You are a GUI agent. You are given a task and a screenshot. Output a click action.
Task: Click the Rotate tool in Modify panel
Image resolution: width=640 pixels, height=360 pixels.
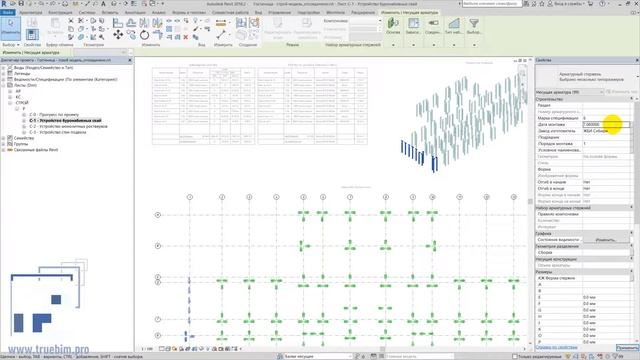point(144,35)
